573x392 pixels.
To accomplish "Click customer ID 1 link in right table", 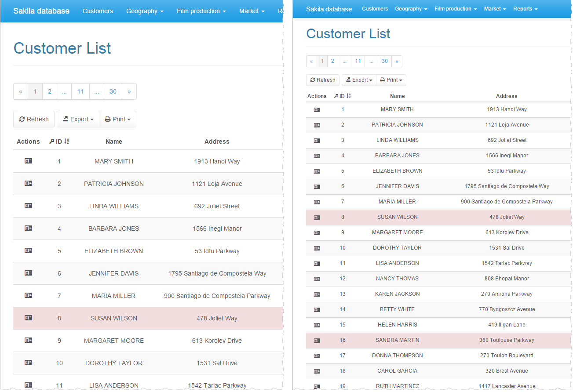I will click(343, 109).
